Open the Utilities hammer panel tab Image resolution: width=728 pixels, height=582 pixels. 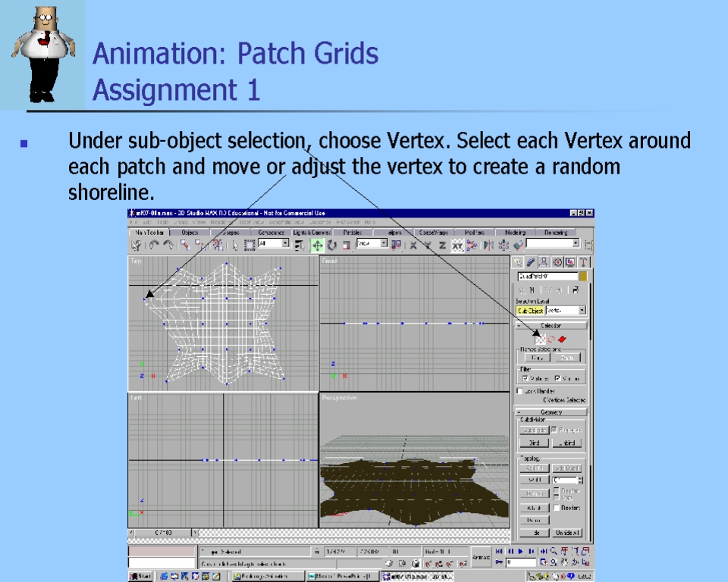[583, 262]
